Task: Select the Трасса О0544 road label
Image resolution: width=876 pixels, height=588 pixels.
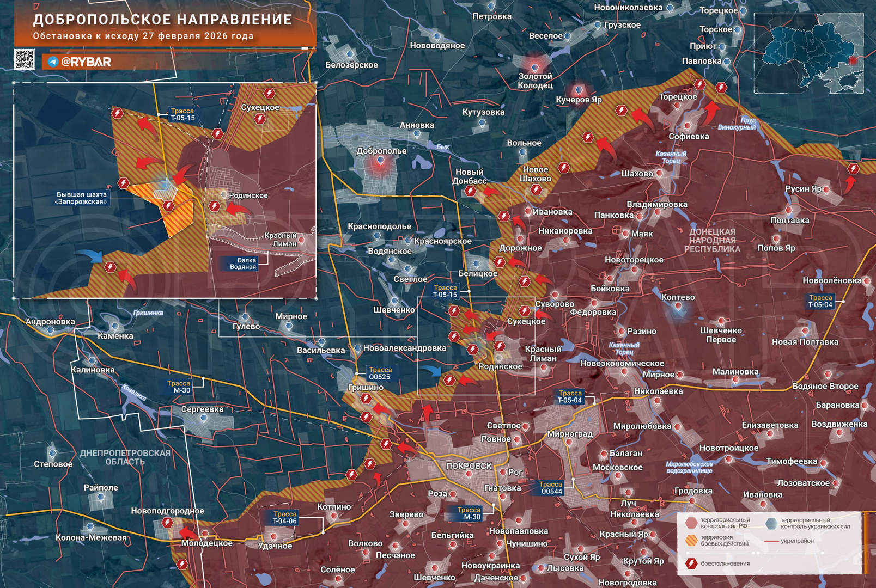Action: [x=551, y=488]
